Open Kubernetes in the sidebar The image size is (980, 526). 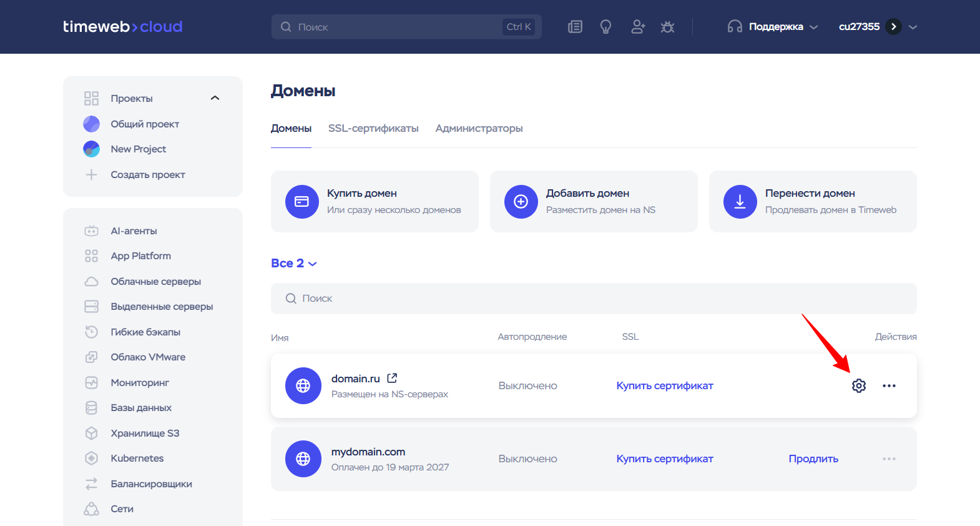point(137,459)
